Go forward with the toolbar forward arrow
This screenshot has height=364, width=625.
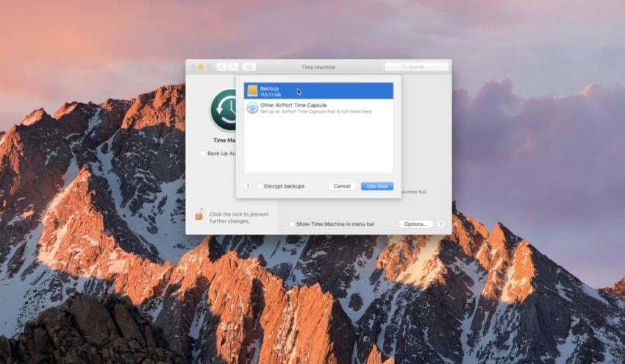(x=233, y=67)
